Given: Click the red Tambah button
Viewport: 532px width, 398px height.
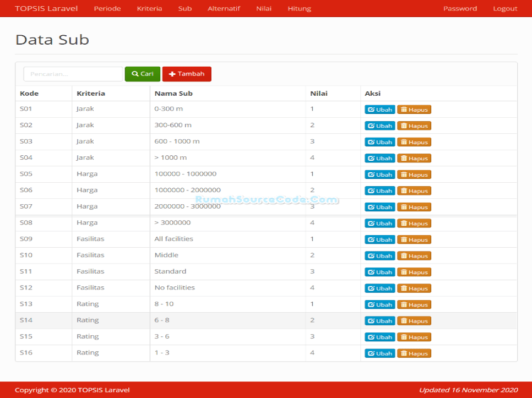Looking at the screenshot, I should point(187,74).
